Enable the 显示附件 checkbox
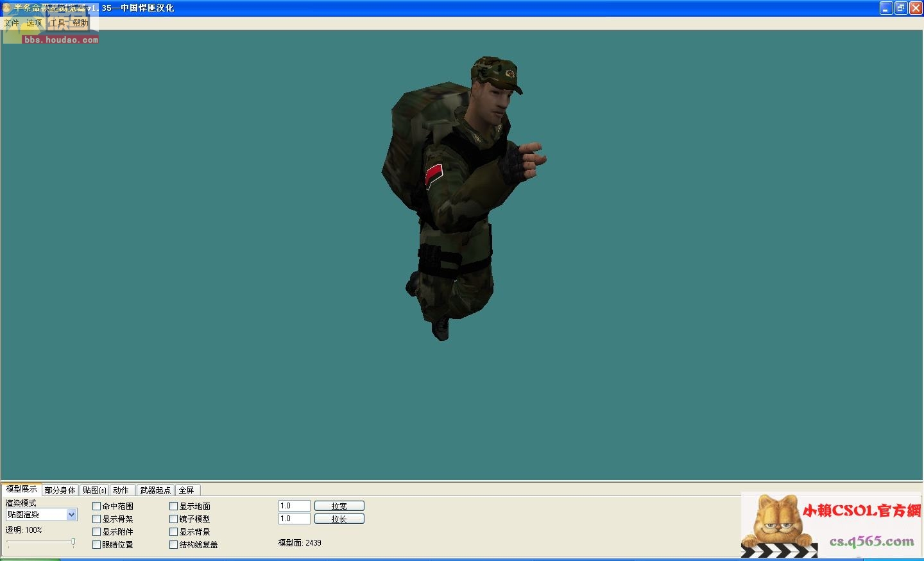The width and height of the screenshot is (924, 561). pos(97,532)
